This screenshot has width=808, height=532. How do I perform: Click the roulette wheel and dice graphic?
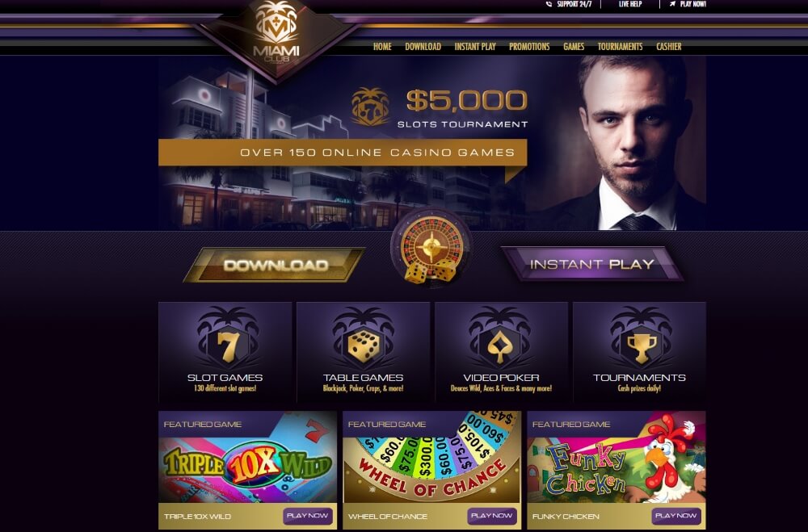(431, 248)
